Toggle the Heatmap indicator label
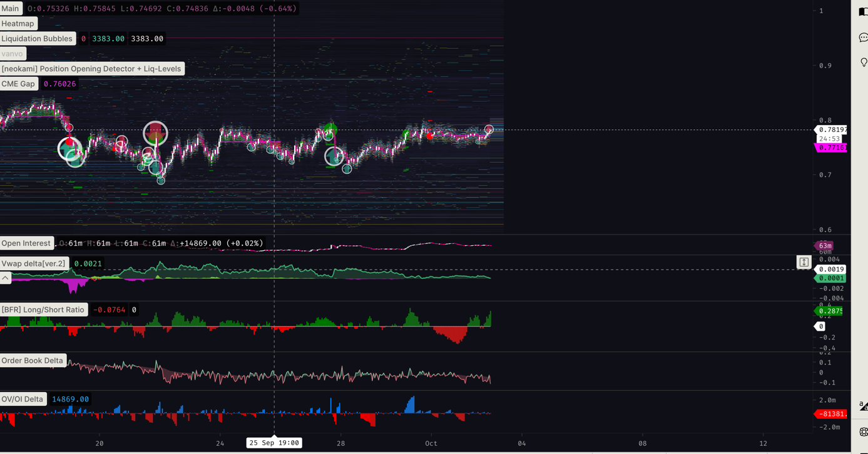This screenshot has width=868, height=454. (18, 24)
